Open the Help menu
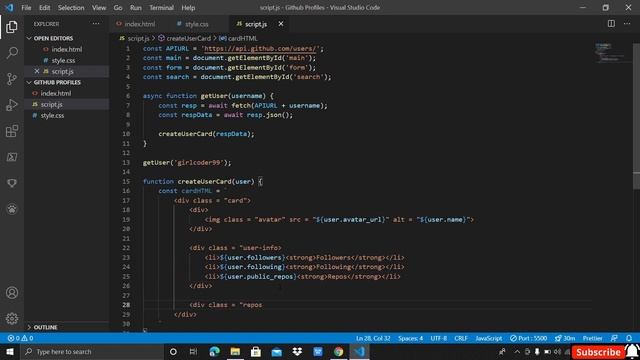The image size is (640, 360). click(x=188, y=8)
